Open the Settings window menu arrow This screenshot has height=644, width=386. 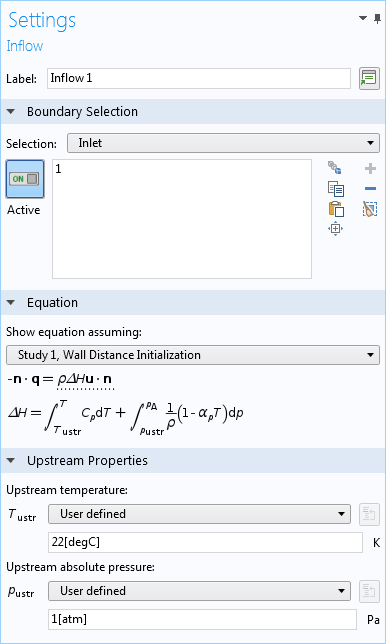pos(363,18)
